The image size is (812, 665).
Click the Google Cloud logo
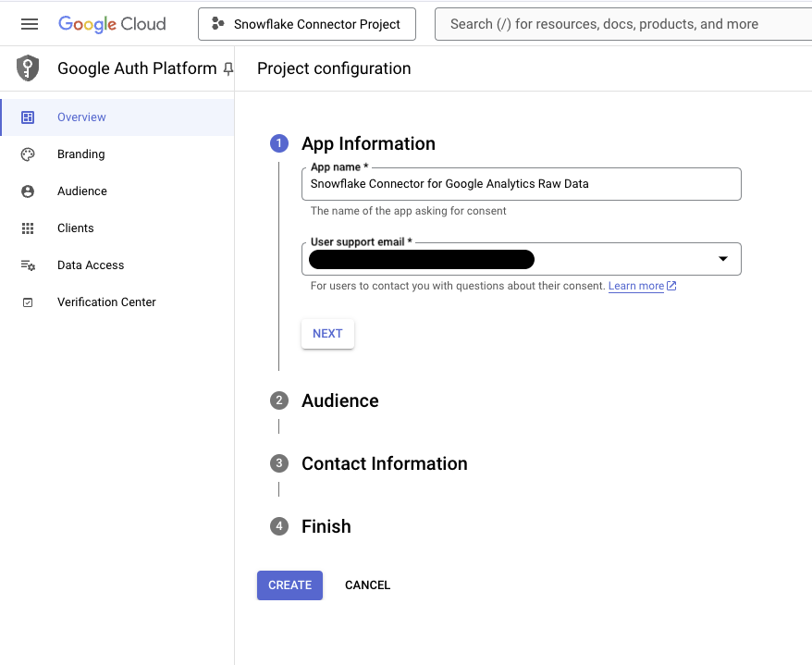[x=111, y=24]
